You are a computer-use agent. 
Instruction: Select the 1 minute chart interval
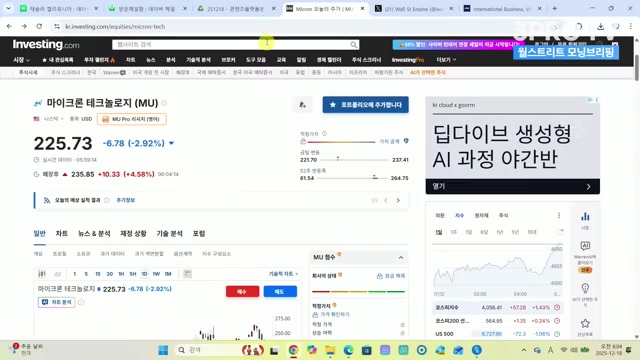click(x=74, y=274)
